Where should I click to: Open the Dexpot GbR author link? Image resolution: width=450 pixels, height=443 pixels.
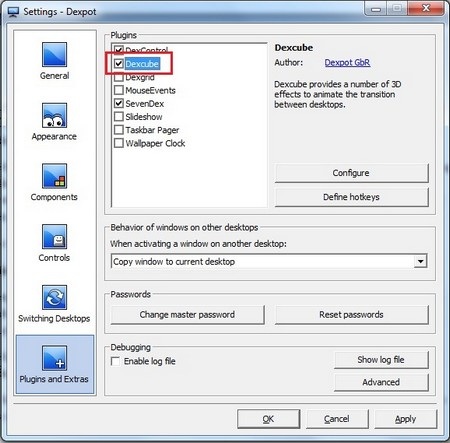347,62
